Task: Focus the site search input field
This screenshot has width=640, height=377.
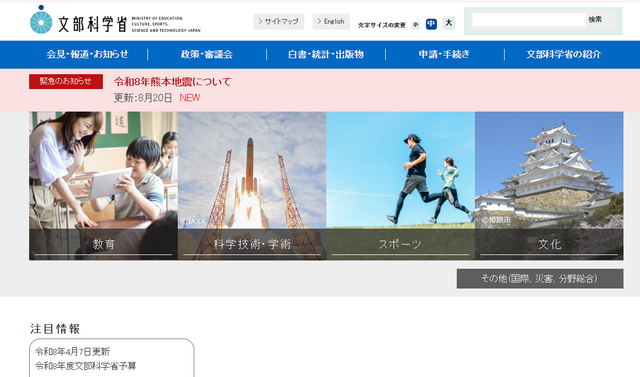Action: click(529, 20)
